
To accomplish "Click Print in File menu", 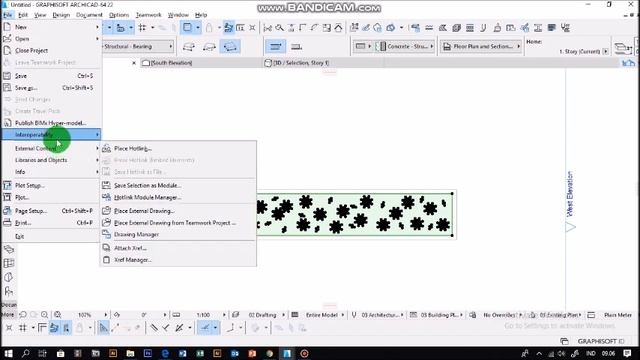I will pos(51,223).
